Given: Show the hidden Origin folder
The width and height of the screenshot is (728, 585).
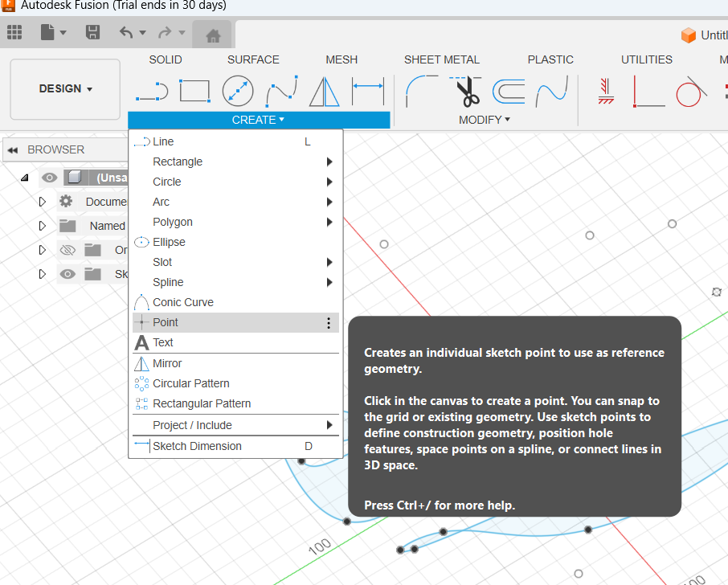Looking at the screenshot, I should tap(67, 250).
